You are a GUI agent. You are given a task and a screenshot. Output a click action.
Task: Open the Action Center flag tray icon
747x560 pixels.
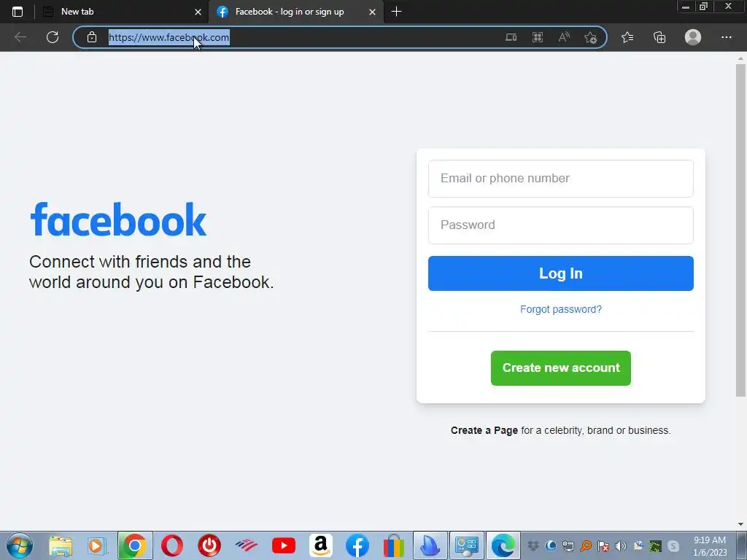603,546
